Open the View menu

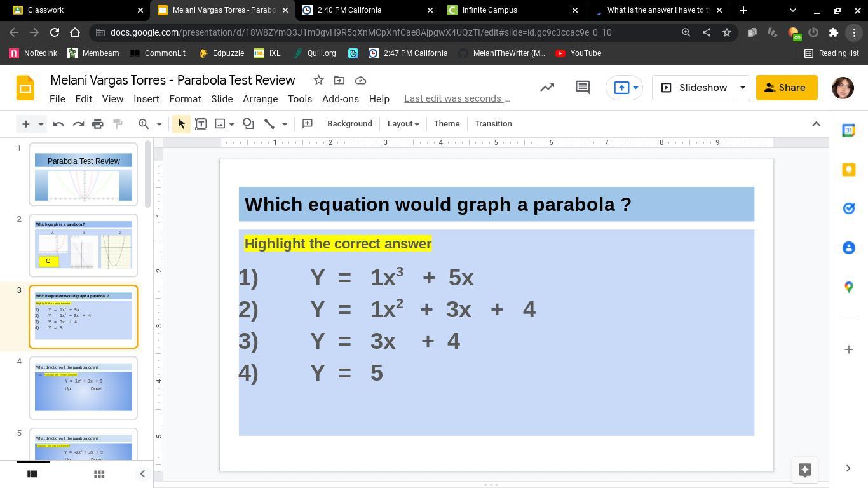[112, 99]
